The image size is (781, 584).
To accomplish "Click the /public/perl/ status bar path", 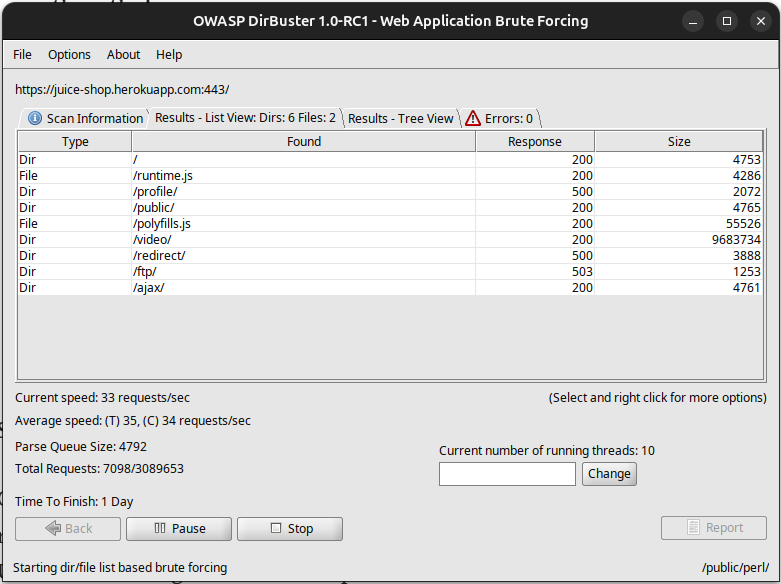I will tap(736, 567).
